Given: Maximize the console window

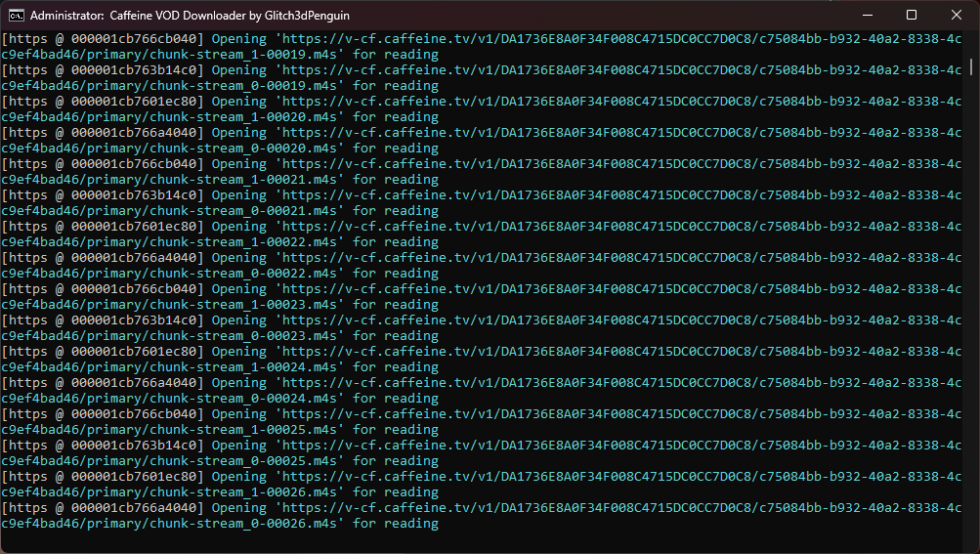Looking at the screenshot, I should click(x=912, y=15).
